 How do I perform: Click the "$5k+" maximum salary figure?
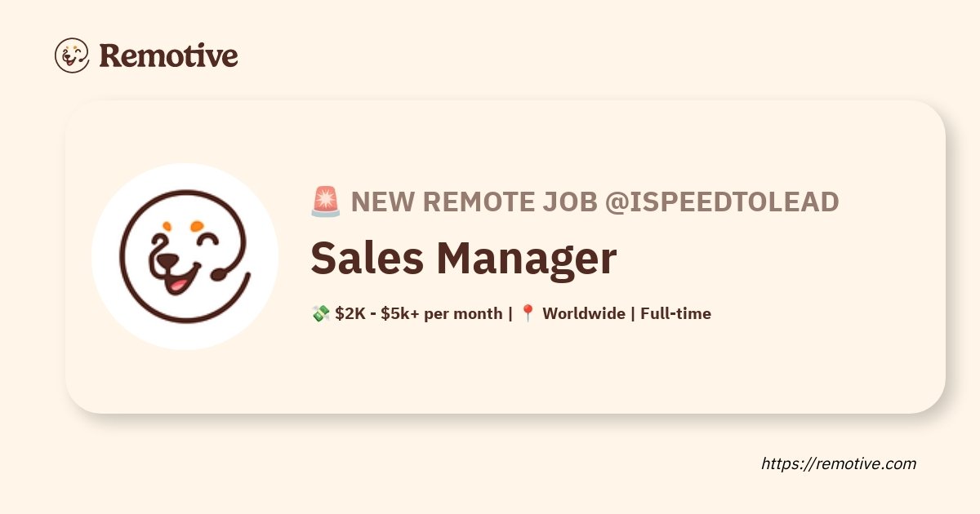(400, 313)
